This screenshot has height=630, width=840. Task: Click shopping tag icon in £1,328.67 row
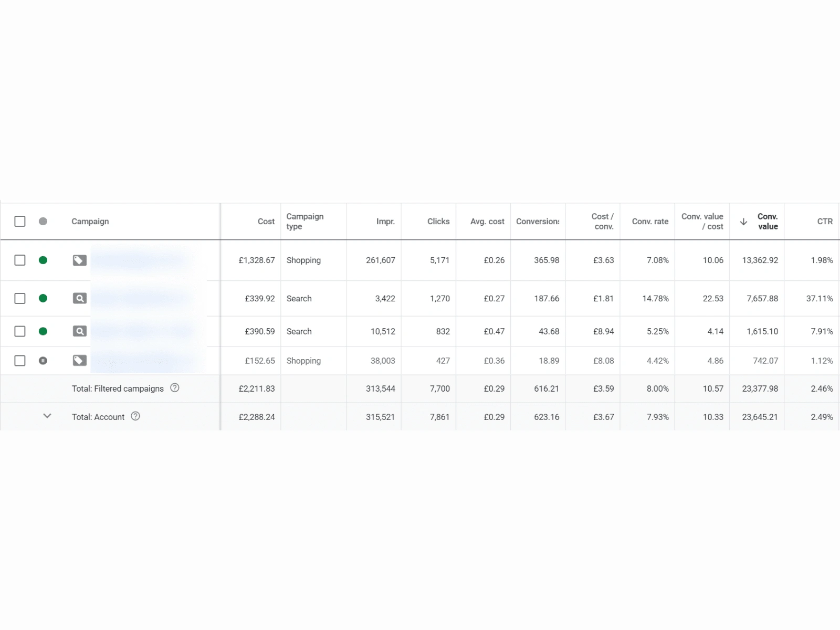(x=80, y=260)
